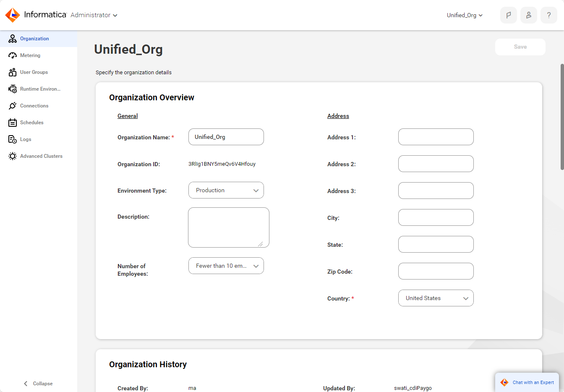Open the Organization sidebar icon
This screenshot has width=564, height=392.
13,39
